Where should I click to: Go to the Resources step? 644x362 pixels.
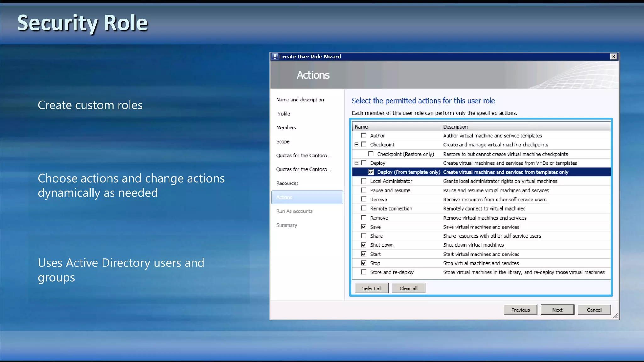287,183
